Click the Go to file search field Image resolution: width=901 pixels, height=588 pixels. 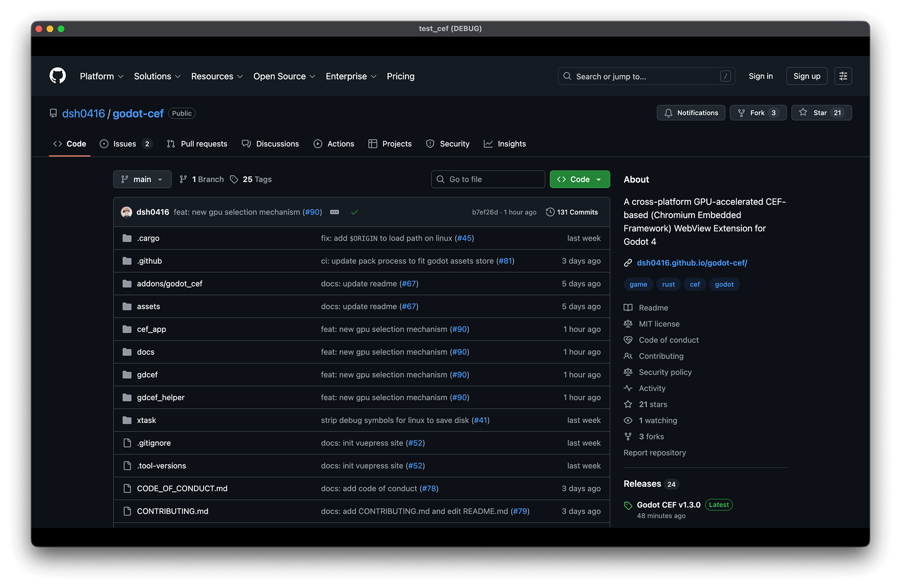488,179
